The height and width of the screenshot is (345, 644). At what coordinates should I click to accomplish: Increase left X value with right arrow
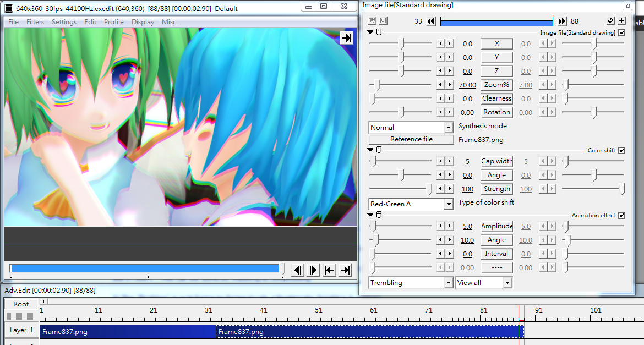click(x=449, y=43)
